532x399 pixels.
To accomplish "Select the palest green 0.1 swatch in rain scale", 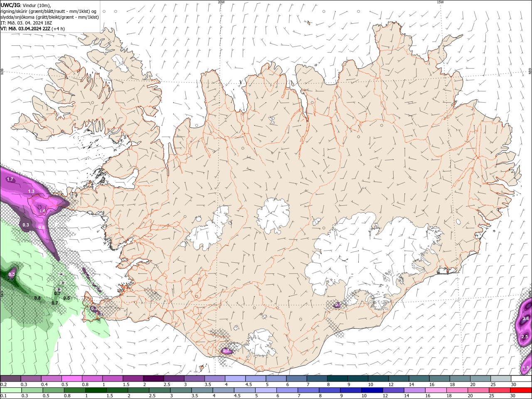I will tap(10, 390).
